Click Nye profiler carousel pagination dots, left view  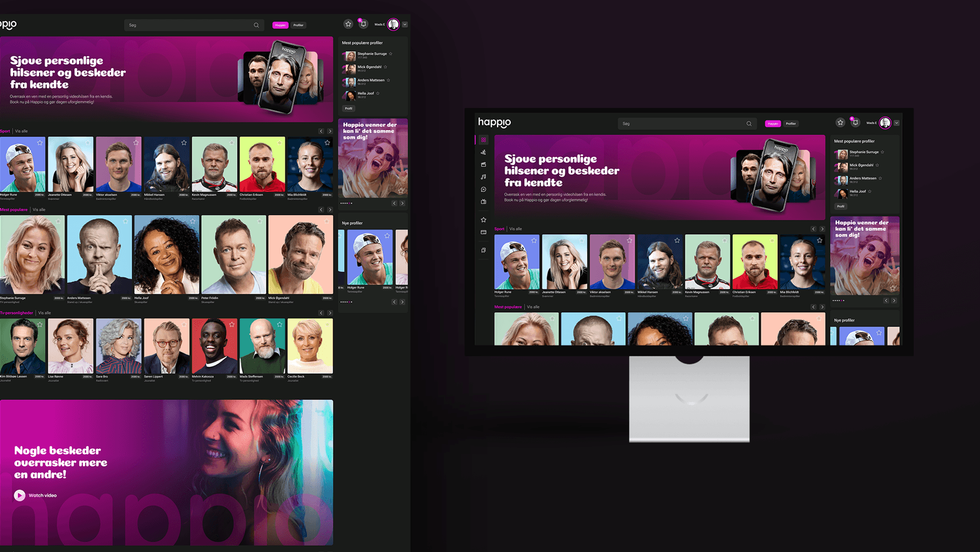[346, 302]
